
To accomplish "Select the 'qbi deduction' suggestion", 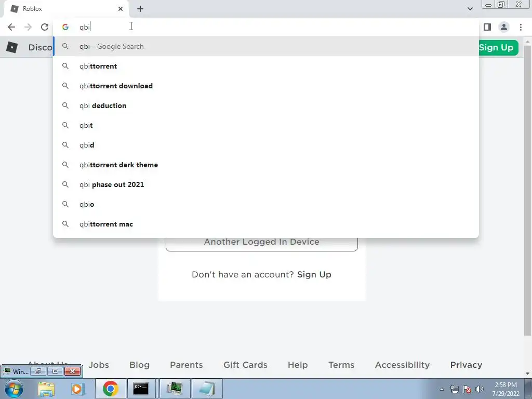I will point(266,105).
